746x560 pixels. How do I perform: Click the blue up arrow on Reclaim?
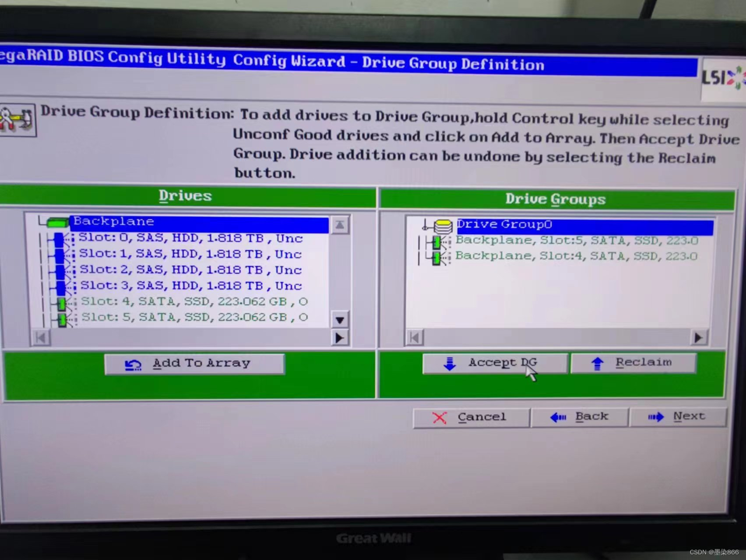598,363
